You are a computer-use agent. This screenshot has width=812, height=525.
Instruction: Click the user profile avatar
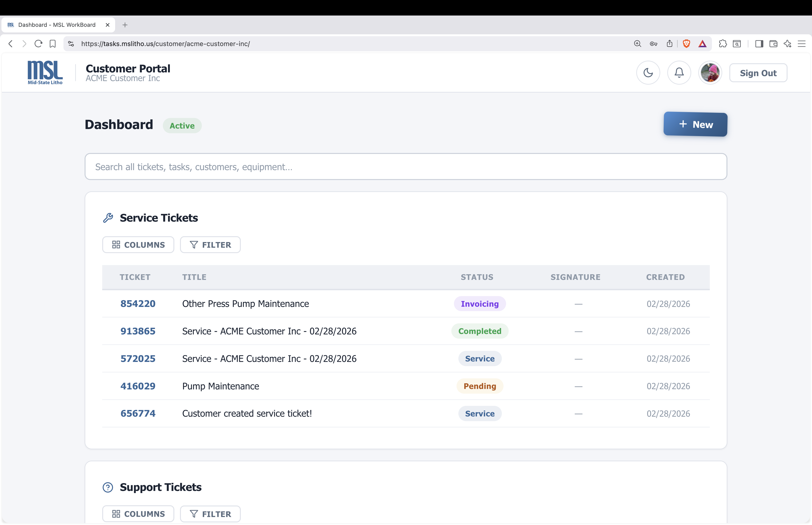point(710,73)
